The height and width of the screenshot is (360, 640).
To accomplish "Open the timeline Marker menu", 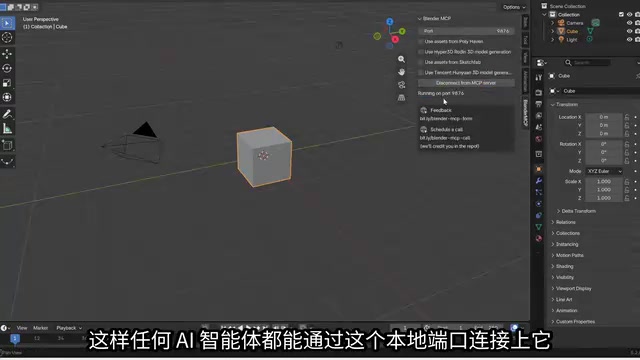I will (x=40, y=328).
